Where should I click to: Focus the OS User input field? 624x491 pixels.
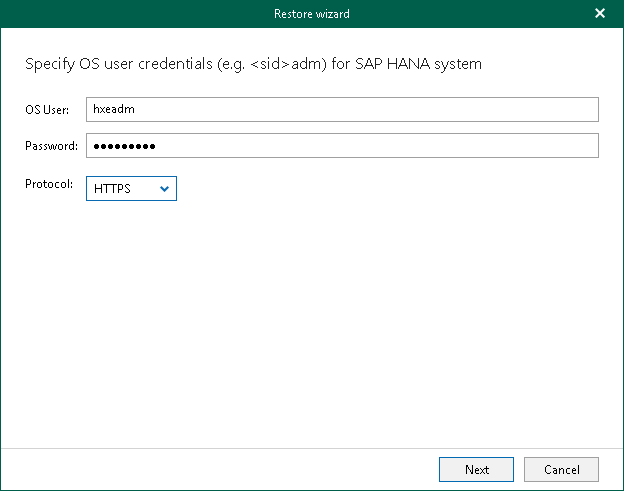[341, 109]
